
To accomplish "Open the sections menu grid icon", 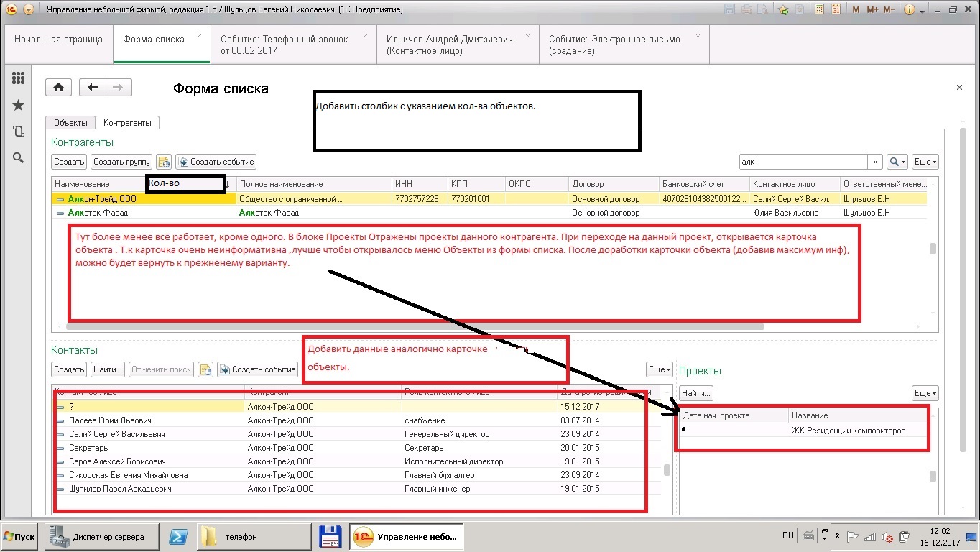I will coord(19,78).
